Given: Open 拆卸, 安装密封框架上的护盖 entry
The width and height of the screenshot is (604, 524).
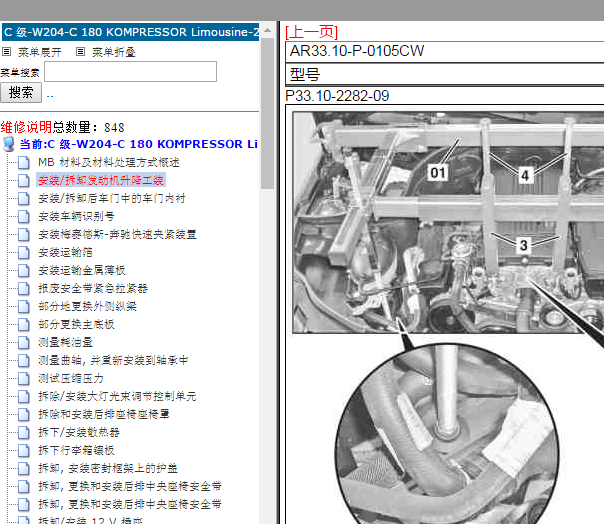Looking at the screenshot, I should [x=108, y=469].
